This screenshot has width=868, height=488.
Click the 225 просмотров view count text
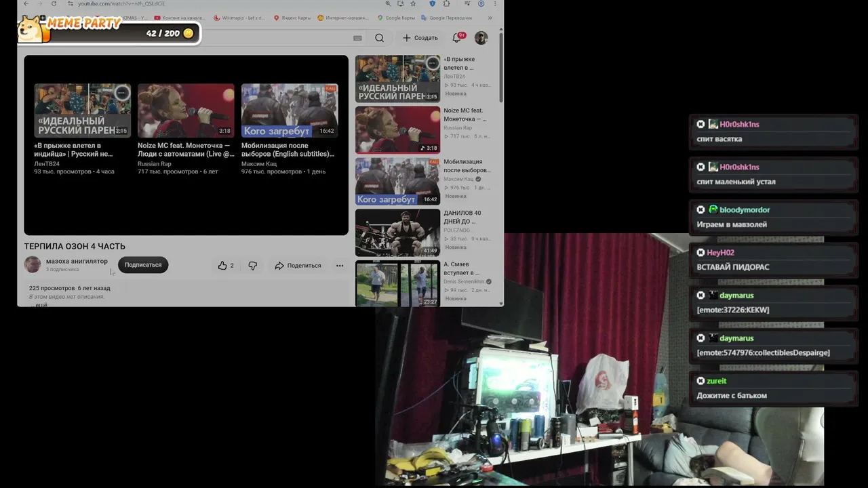52,288
